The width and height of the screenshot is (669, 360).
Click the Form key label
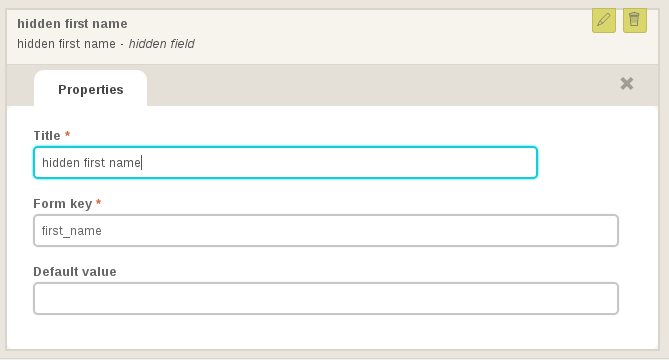(63, 204)
